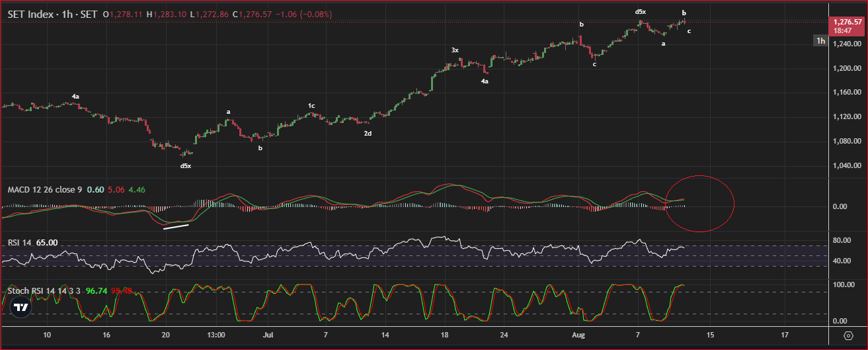This screenshot has width=868, height=350.
Task: Click the 1h timeframe badge on price axis
Action: pyautogui.click(x=820, y=41)
